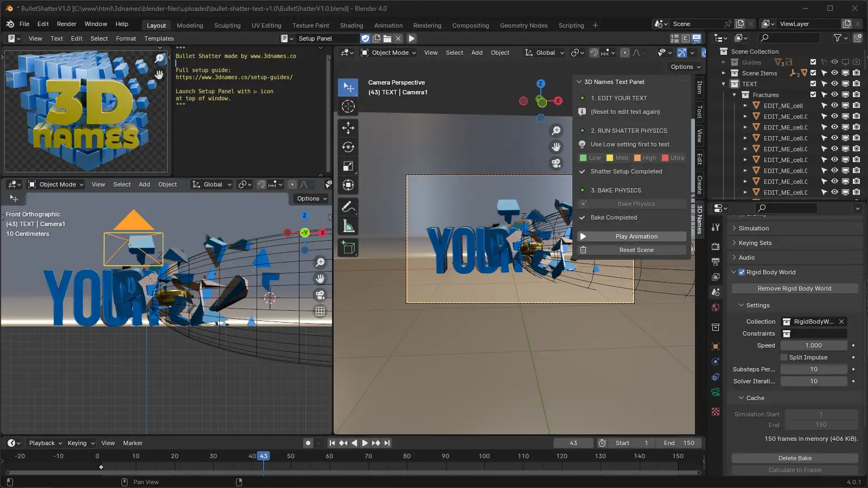The height and width of the screenshot is (488, 868).
Task: Toggle render camera icon for TEXT collection
Action: (x=856, y=84)
